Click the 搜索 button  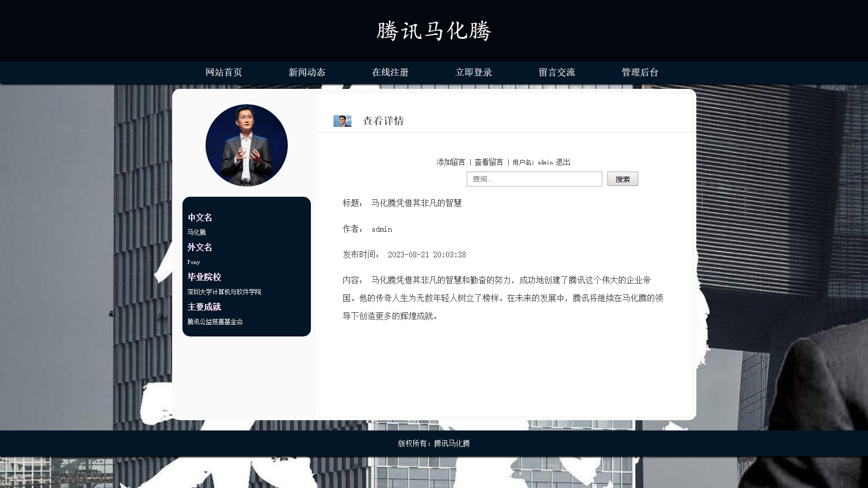622,179
